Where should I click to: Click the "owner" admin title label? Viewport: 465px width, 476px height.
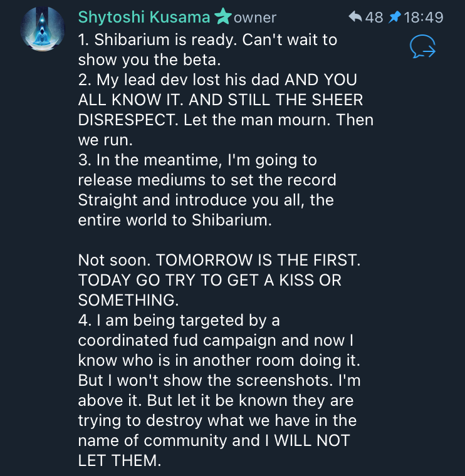[255, 18]
